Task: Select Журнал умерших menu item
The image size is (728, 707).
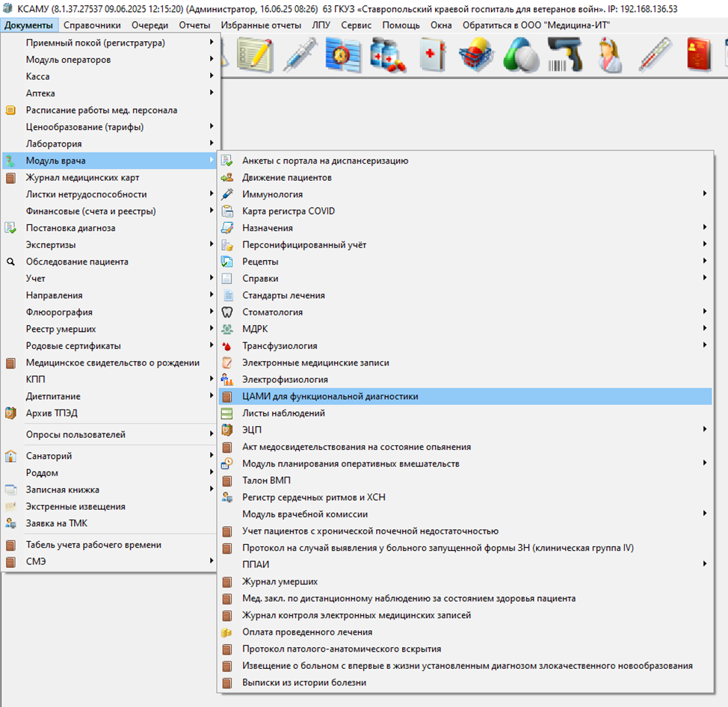Action: pyautogui.click(x=465, y=581)
